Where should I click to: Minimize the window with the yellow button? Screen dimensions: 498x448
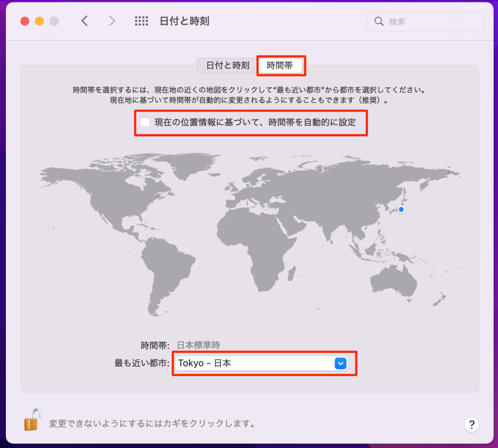(x=39, y=21)
